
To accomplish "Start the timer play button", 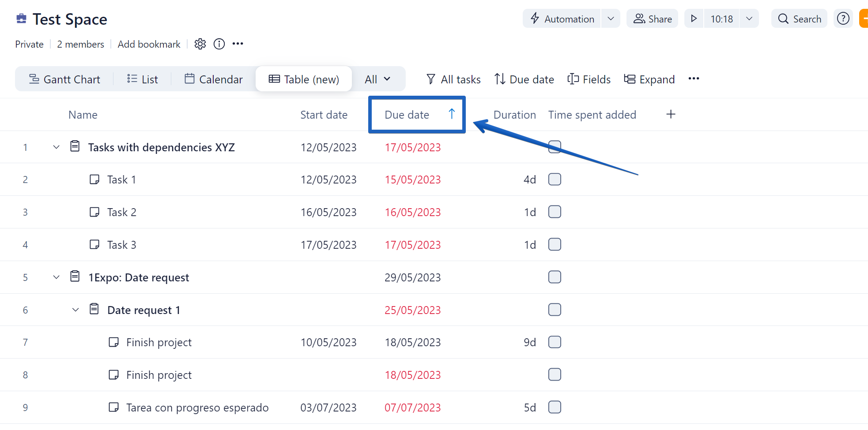I will 694,19.
